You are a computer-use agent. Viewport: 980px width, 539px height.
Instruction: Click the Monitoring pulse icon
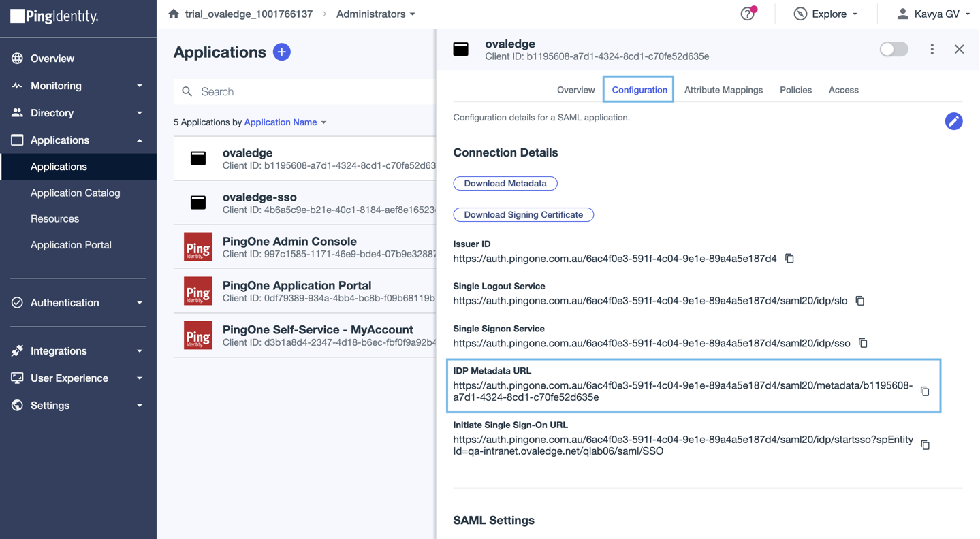tap(17, 86)
